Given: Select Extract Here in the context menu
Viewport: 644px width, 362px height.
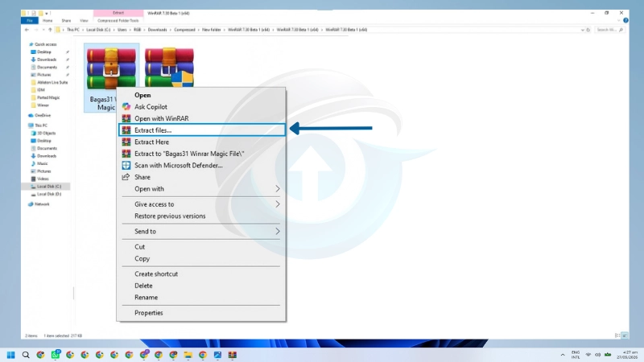Looking at the screenshot, I should (201, 142).
